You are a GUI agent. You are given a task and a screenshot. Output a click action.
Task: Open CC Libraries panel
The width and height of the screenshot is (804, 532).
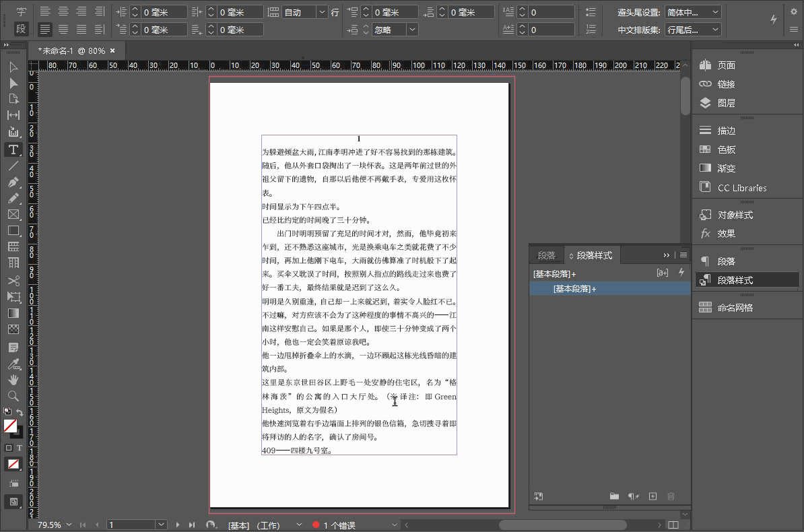point(733,188)
